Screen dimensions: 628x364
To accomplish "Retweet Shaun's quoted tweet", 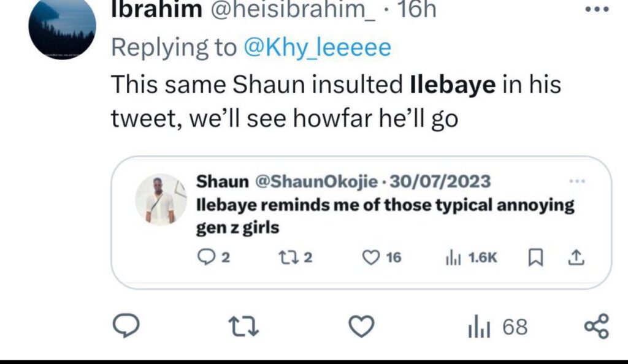I will (x=295, y=257).
